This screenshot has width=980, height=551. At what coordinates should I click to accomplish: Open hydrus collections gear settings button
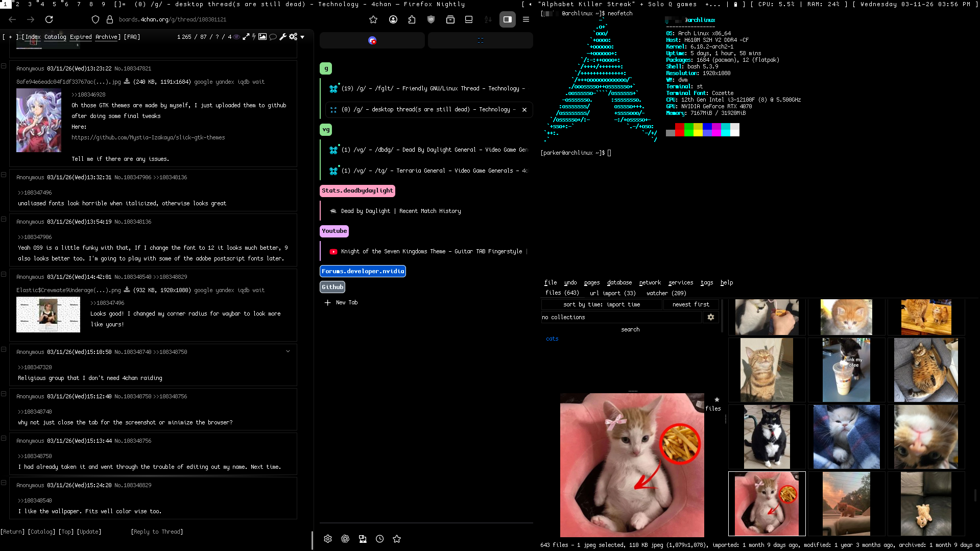coord(710,317)
